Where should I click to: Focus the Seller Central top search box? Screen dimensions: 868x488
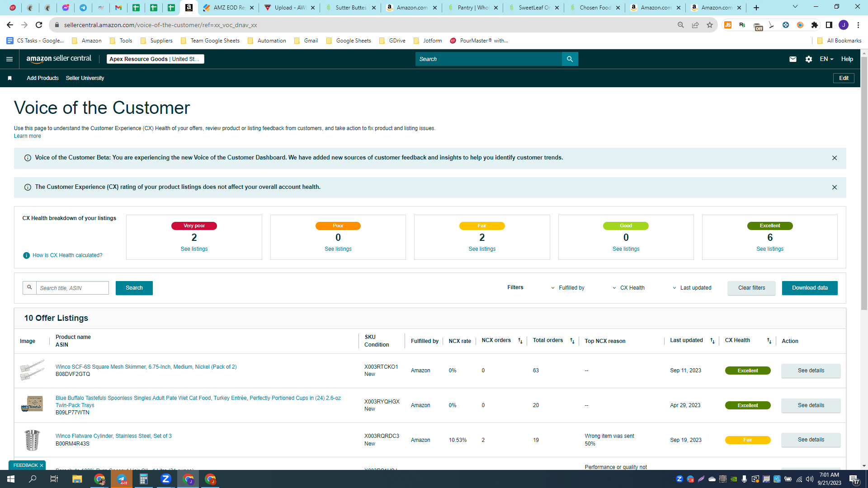click(488, 59)
